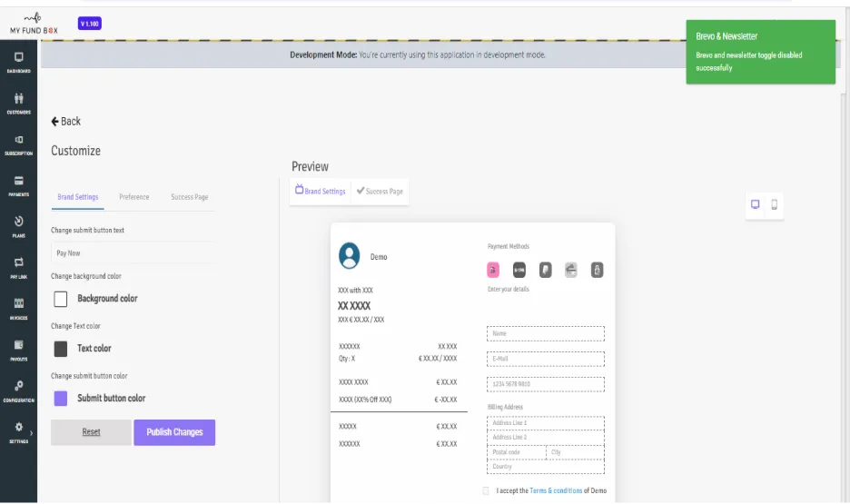
Task: Click the Name field in preview
Action: point(546,334)
